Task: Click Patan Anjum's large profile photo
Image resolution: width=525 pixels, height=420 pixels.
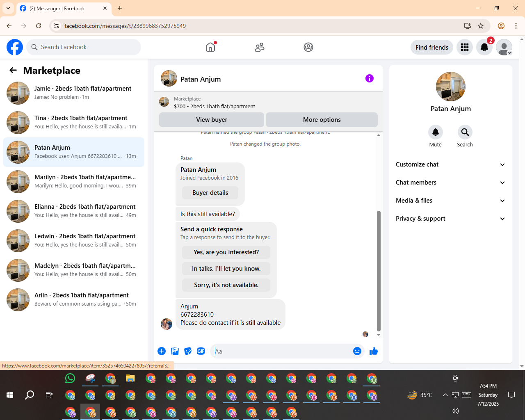Action: pos(451,87)
